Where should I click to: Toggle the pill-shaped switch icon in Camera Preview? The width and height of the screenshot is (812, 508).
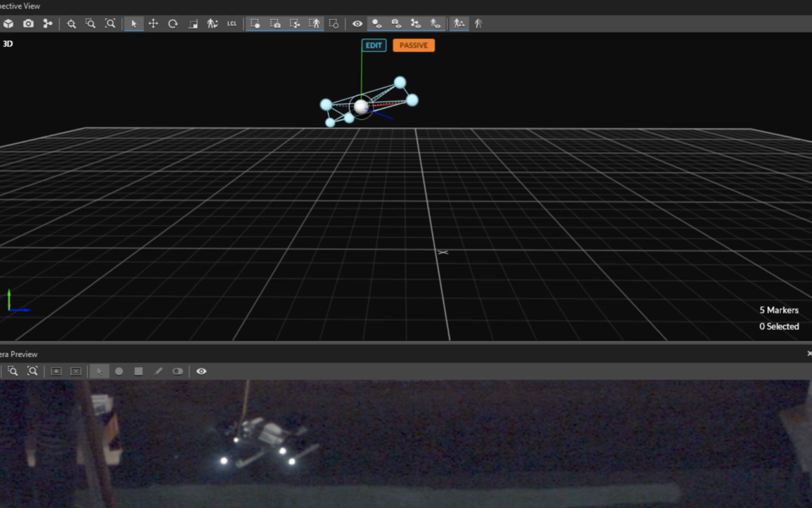click(x=178, y=371)
